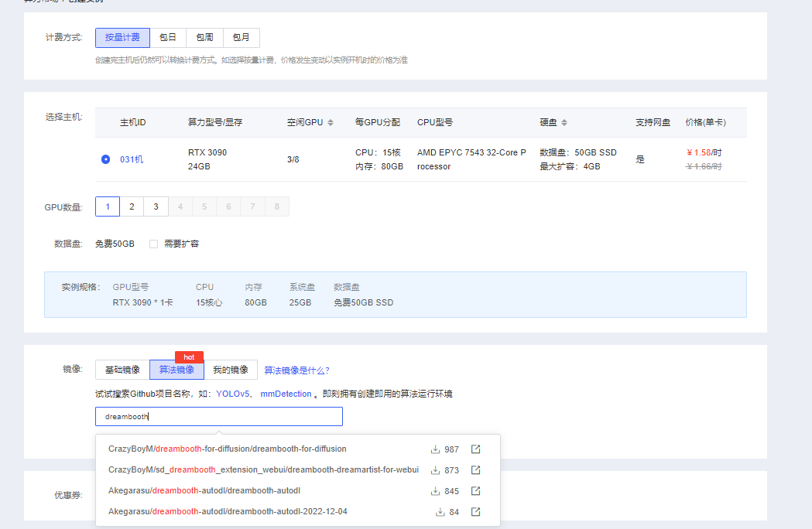Click RTX 3090 * 1卡 in instance spec
This screenshot has width=812, height=529.
pos(143,303)
